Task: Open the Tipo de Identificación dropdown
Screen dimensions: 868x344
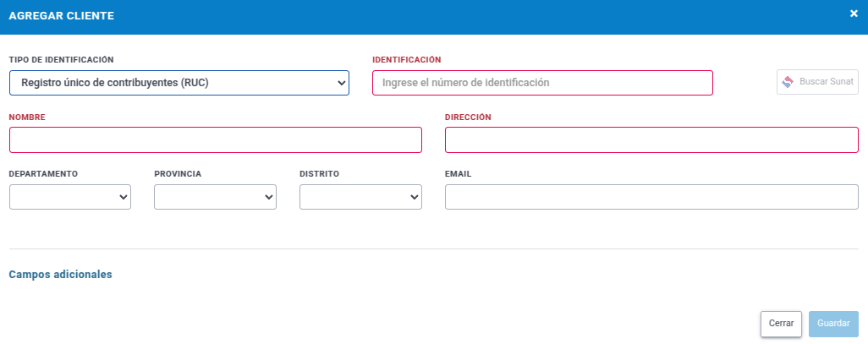Action: point(179,83)
